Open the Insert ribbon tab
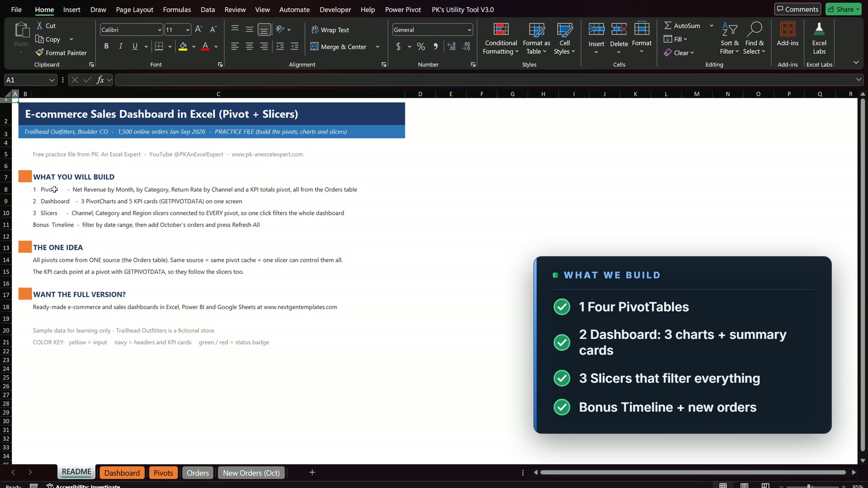This screenshot has width=868, height=488. pos(72,9)
